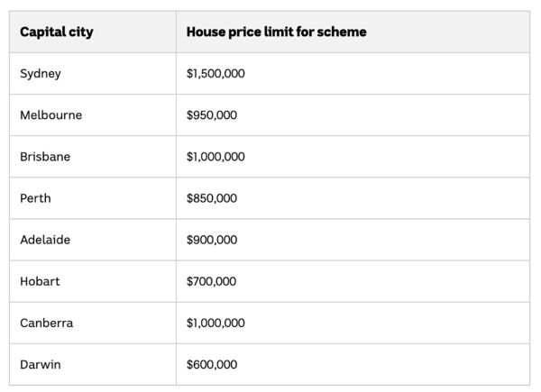Click the Capital city column header
The image size is (541, 392).
tap(57, 32)
